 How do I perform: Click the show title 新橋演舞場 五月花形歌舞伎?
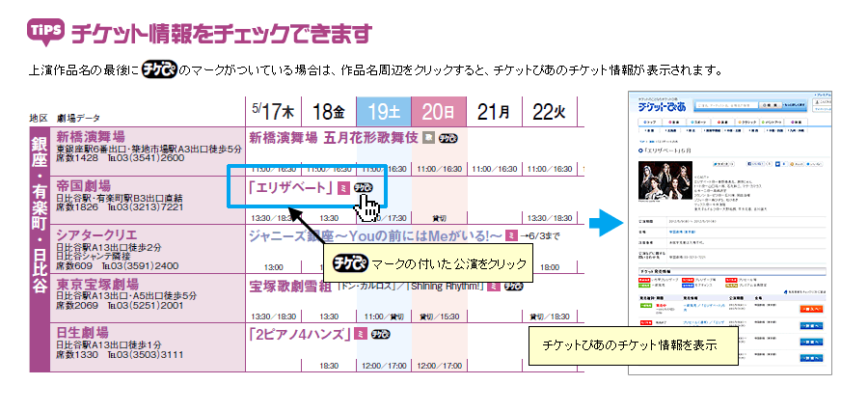tap(334, 138)
